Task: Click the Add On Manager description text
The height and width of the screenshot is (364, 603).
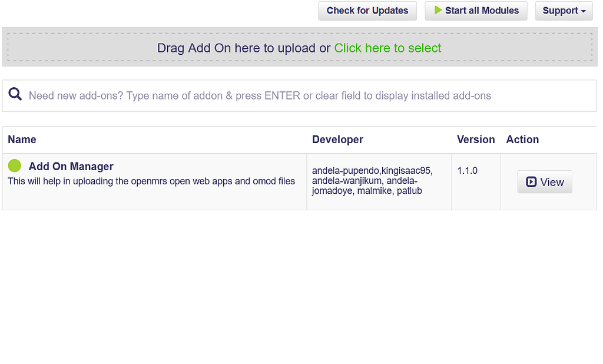Action: (151, 181)
